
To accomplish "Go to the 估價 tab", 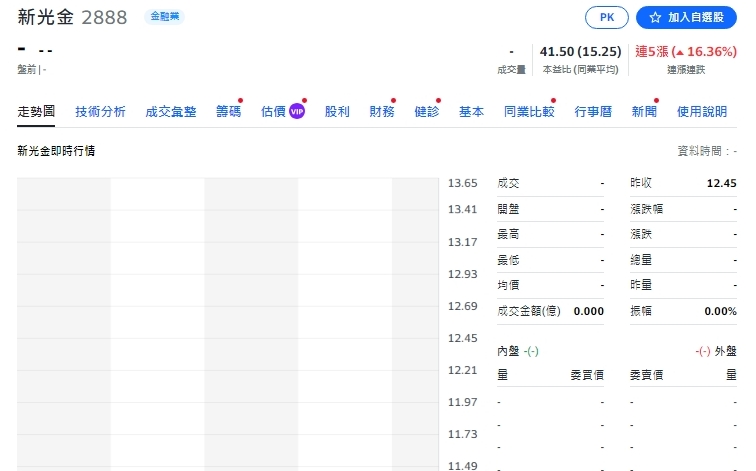I will (x=273, y=112).
